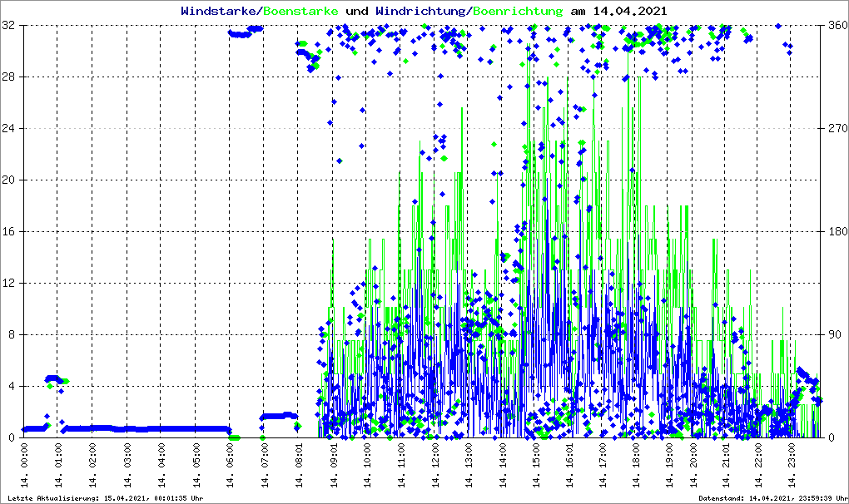Click the Datenstand timestamp footer text
The image size is (849, 504).
point(772,498)
